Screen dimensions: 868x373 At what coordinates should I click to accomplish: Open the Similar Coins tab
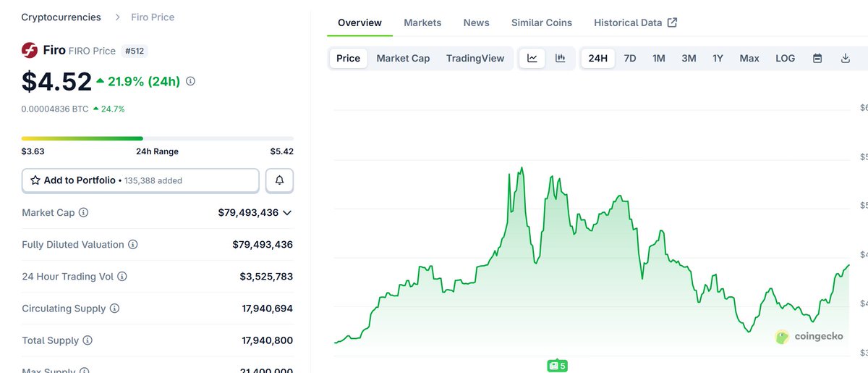pyautogui.click(x=542, y=22)
